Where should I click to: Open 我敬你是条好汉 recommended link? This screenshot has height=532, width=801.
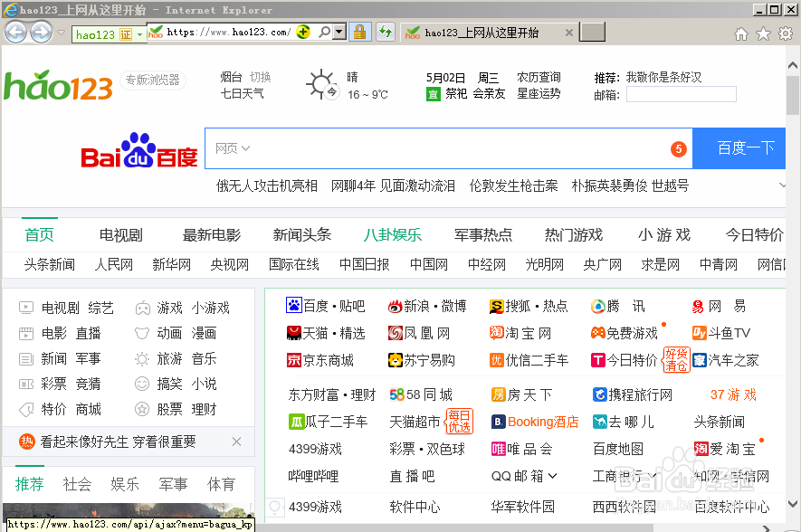[x=664, y=77]
